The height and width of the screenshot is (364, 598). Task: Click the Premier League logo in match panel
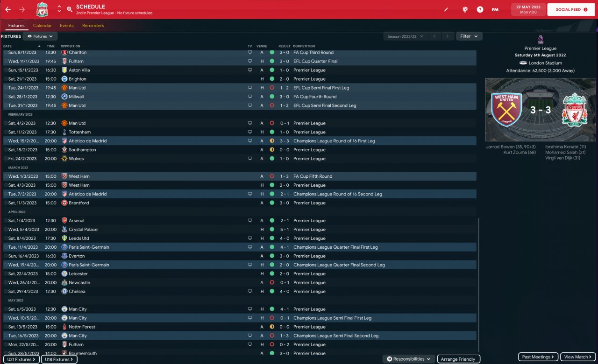tap(541, 39)
